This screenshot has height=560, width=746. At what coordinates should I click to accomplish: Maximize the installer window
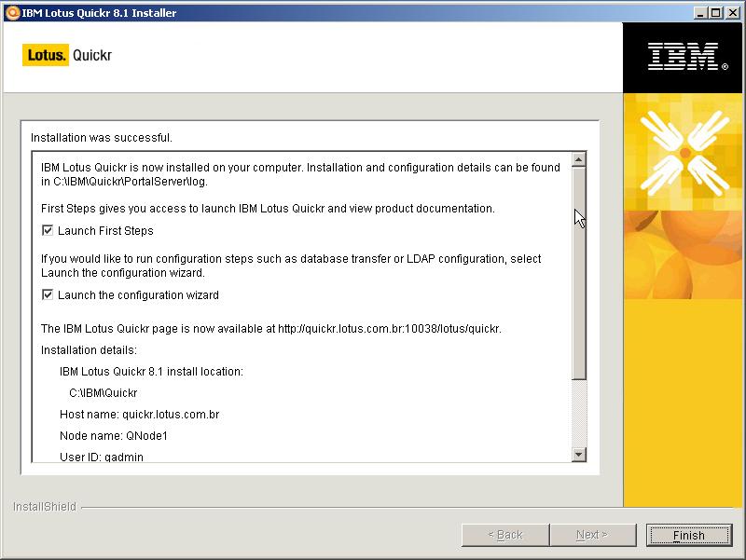pos(715,13)
